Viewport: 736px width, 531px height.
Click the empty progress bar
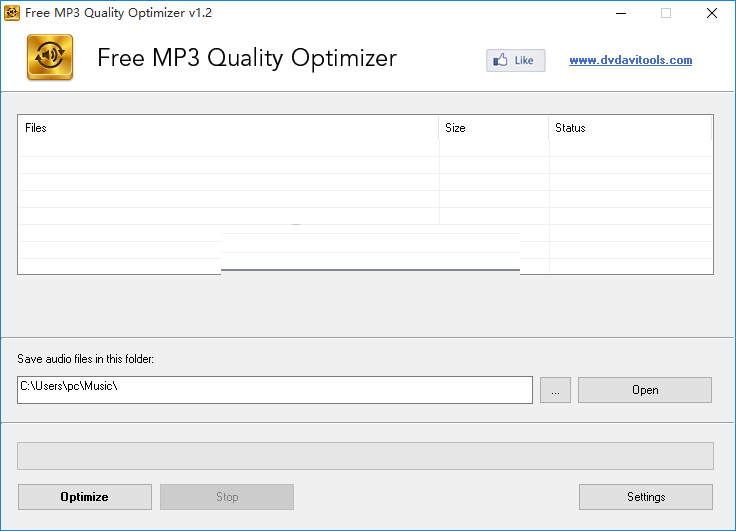click(x=365, y=456)
